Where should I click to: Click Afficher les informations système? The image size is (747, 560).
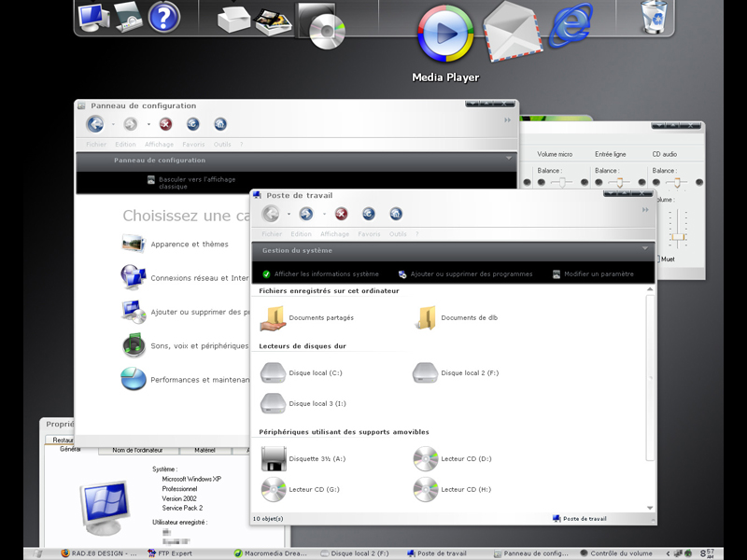(320, 273)
